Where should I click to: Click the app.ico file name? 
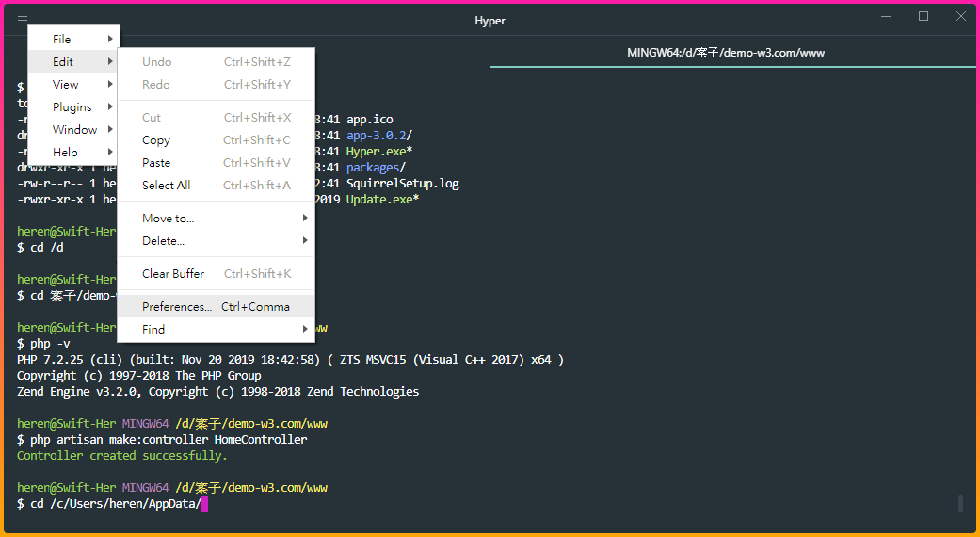click(370, 120)
